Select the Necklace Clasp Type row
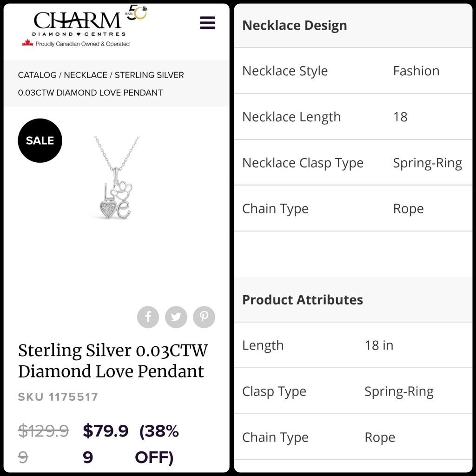This screenshot has height=476, width=476. [353, 163]
